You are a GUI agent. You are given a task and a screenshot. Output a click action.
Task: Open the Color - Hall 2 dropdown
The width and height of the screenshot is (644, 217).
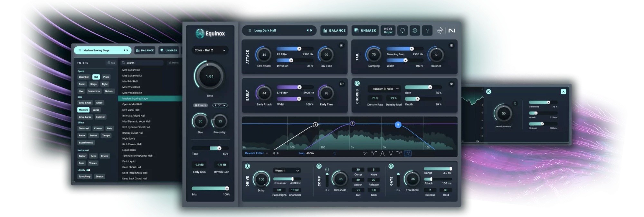coord(210,50)
